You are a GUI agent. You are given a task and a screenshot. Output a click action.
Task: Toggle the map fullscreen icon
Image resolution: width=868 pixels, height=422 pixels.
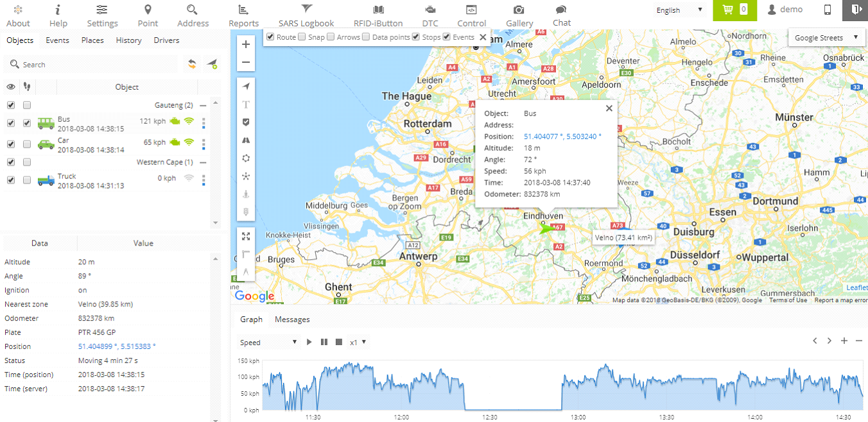246,237
